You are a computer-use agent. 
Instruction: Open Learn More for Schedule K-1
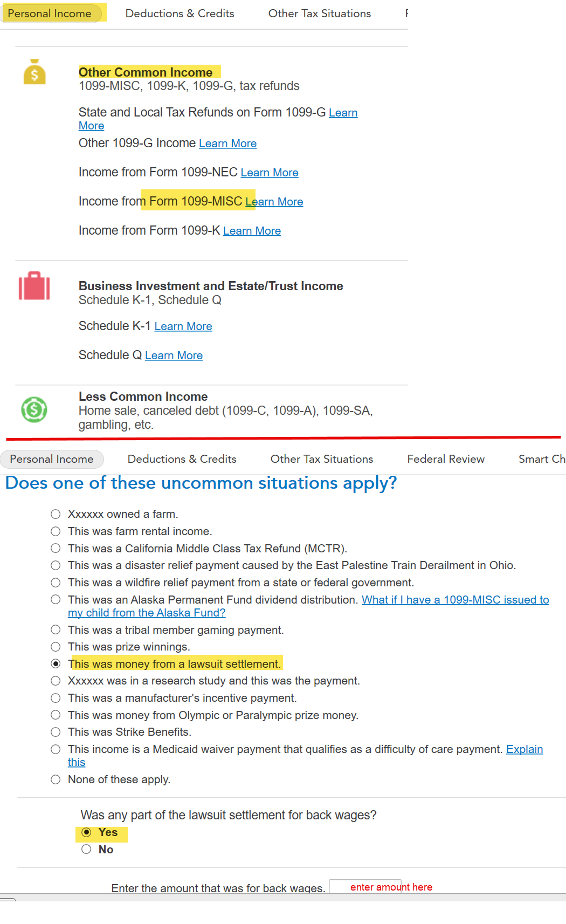click(183, 326)
